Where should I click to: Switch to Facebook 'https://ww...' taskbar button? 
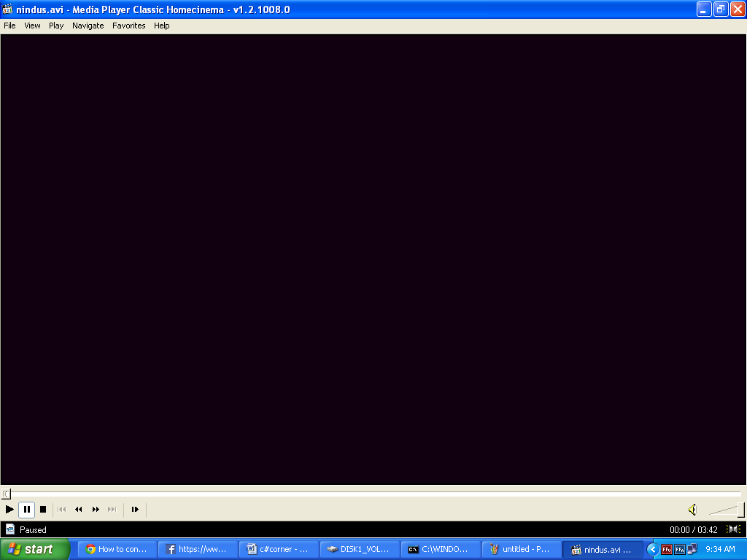click(198, 550)
